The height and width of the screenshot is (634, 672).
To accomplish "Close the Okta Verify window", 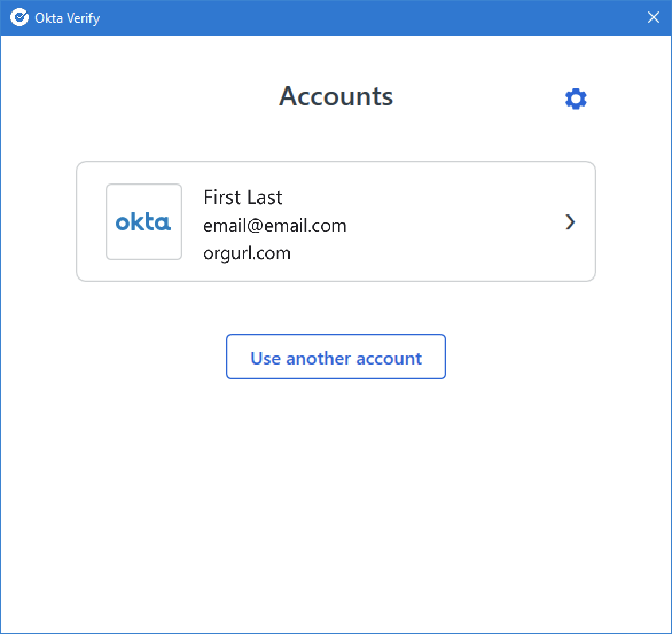I will [653, 18].
